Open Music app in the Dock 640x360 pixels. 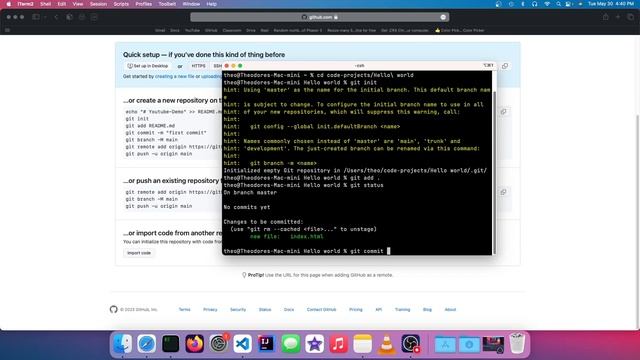[339, 344]
